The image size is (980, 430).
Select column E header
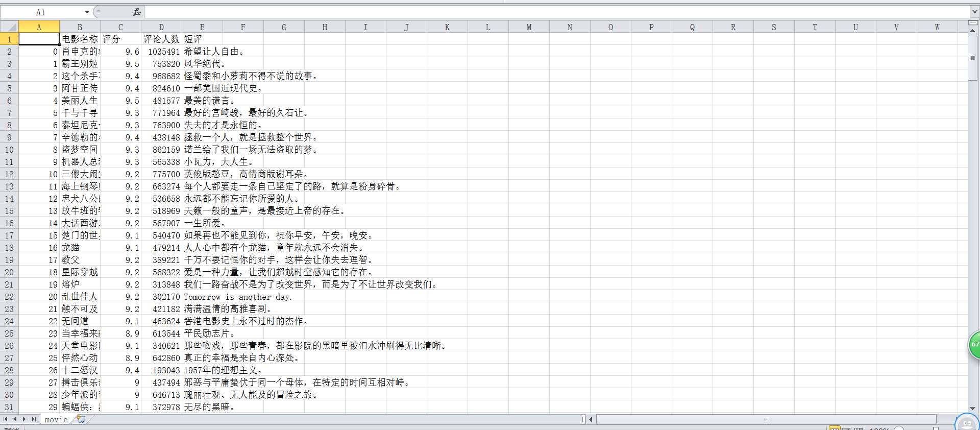coord(203,27)
